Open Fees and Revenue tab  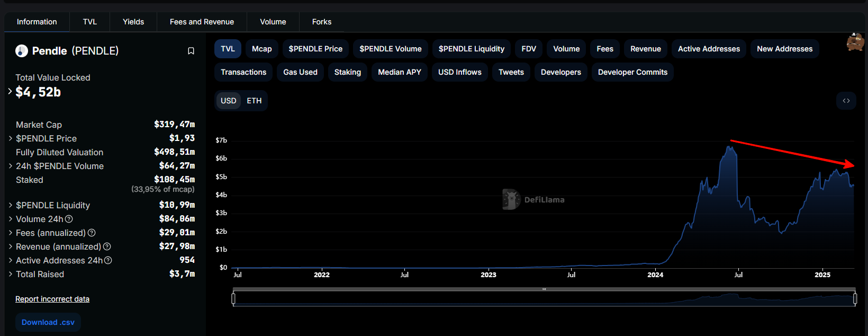coord(202,22)
